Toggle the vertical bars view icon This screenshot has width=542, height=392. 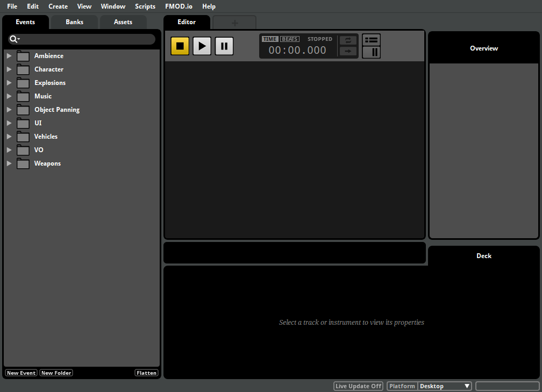point(371,52)
